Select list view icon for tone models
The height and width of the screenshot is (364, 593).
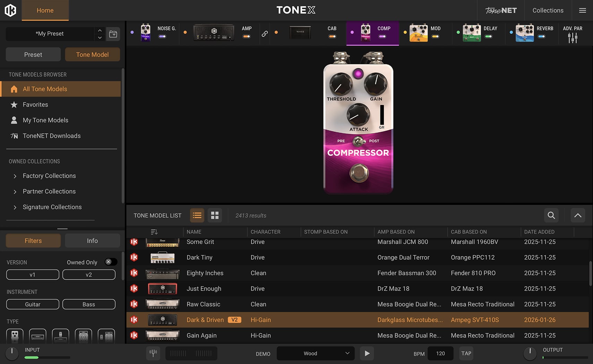197,215
